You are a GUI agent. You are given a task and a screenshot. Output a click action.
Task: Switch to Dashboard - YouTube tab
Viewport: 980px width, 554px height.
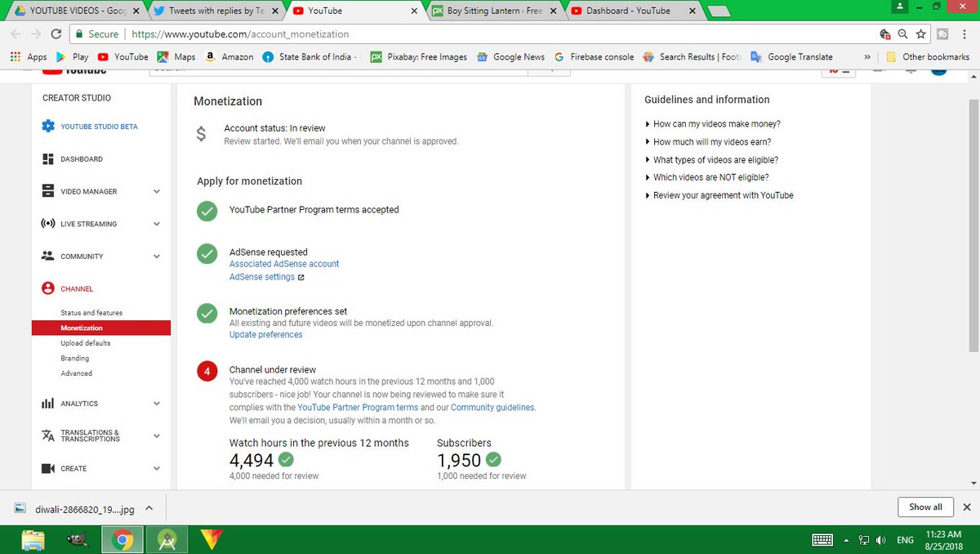click(x=633, y=11)
